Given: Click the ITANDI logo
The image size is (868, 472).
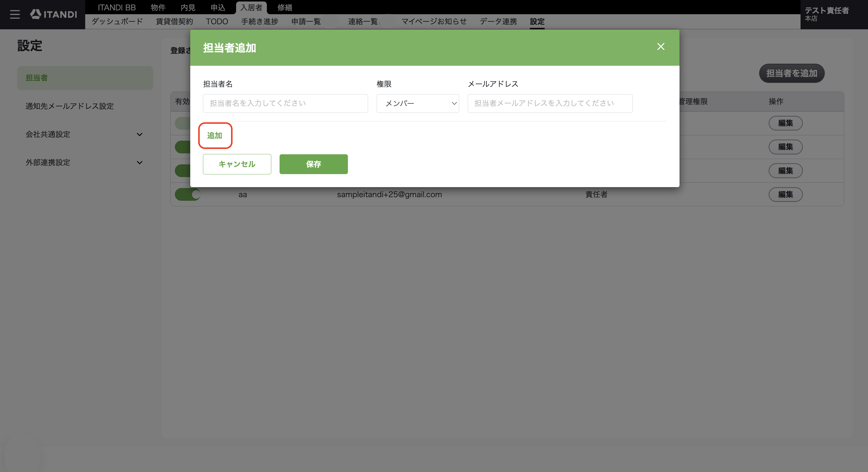Looking at the screenshot, I should (x=54, y=14).
